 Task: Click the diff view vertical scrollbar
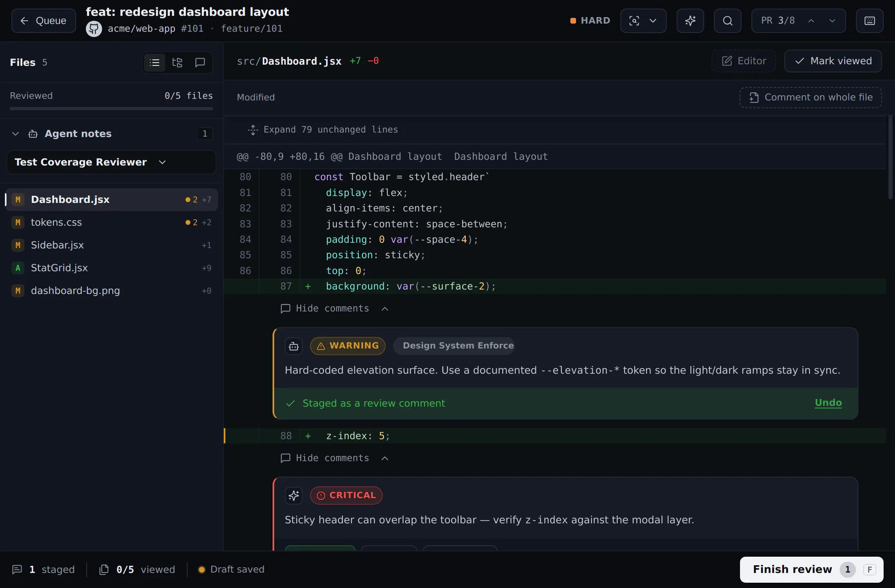[x=891, y=158]
